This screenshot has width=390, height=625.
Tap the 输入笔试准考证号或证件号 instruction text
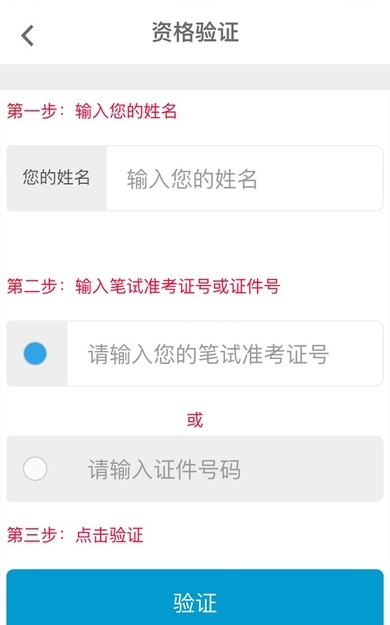pos(177,286)
